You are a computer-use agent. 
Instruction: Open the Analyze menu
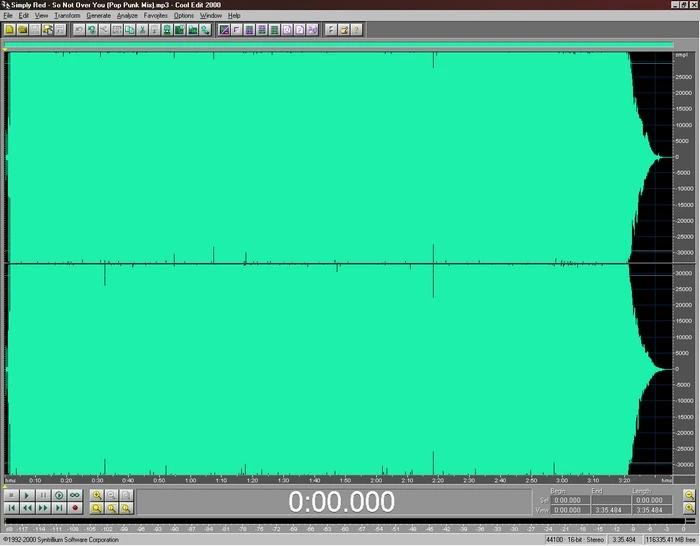(x=127, y=16)
